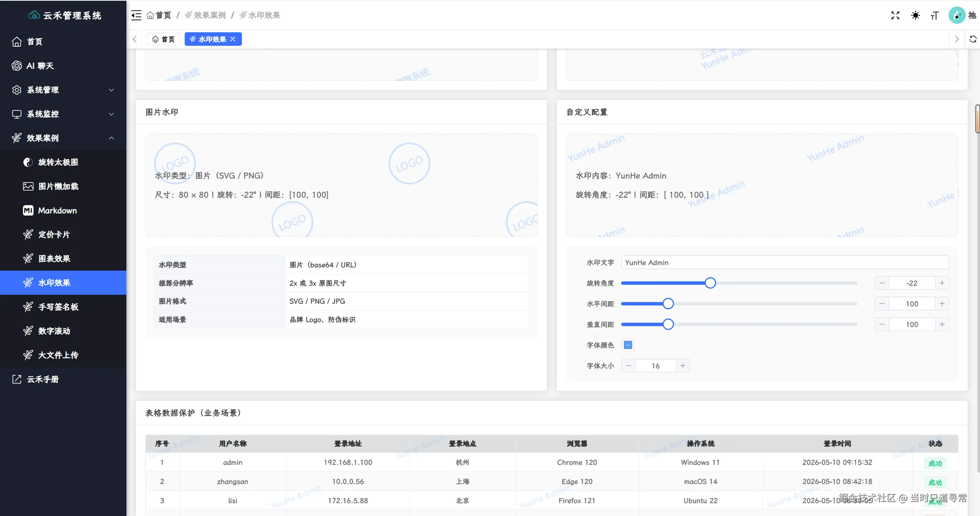Expand the 系统监控 menu
The width and height of the screenshot is (980, 516).
(x=63, y=114)
